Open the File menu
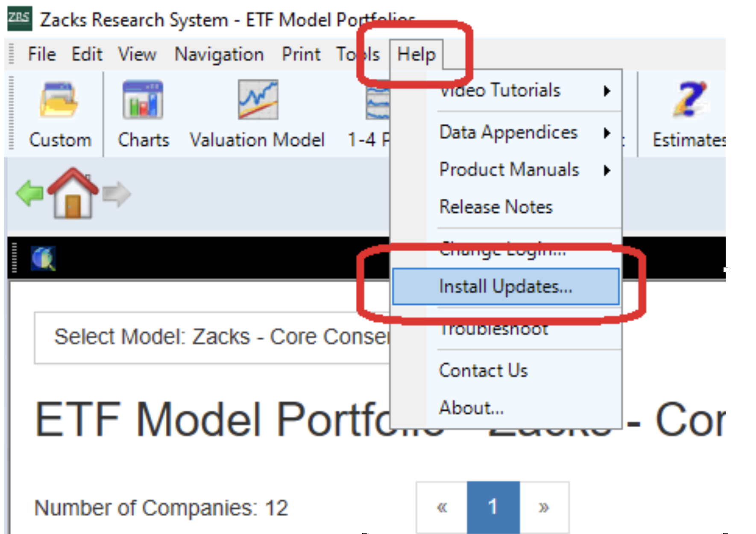Image resolution: width=756 pixels, height=534 pixels. pyautogui.click(x=42, y=54)
